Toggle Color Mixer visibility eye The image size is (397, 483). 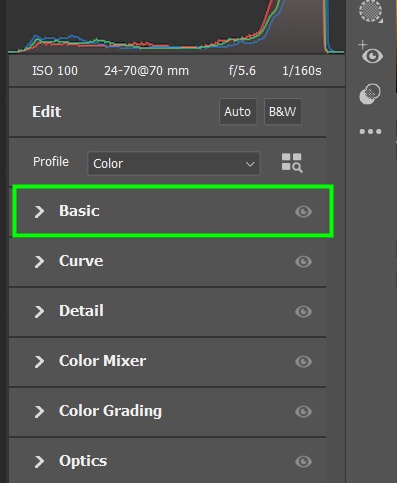pyautogui.click(x=303, y=361)
